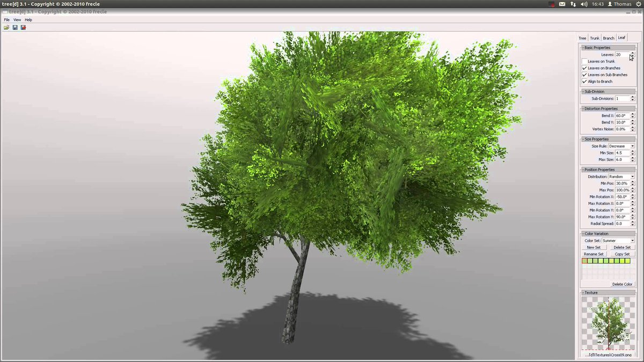Open the mail envelope indicator in the panel
The height and width of the screenshot is (362, 644).
[562, 4]
